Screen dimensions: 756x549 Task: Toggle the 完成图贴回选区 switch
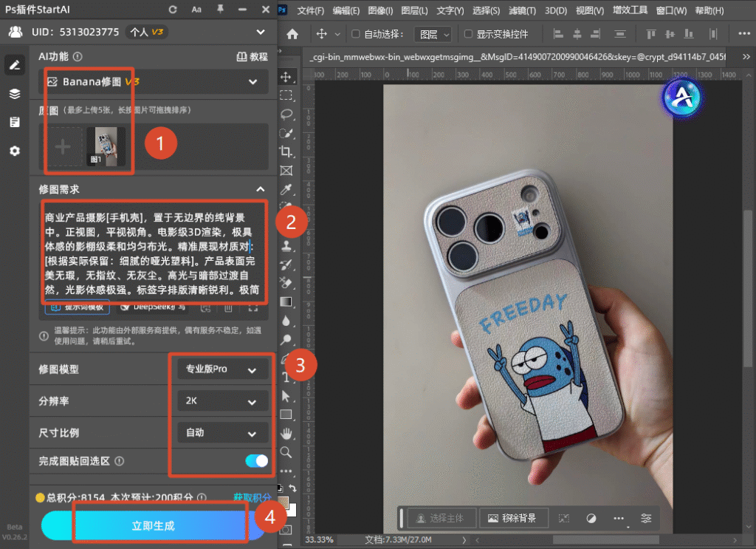point(256,461)
